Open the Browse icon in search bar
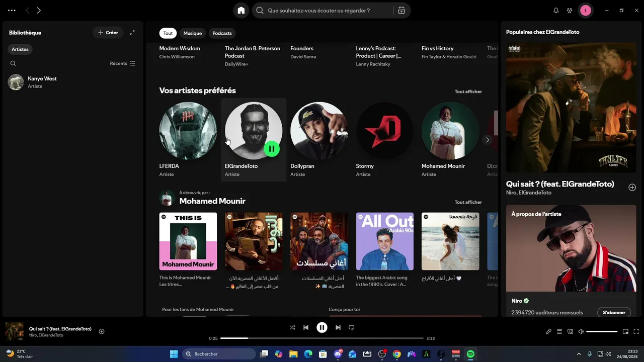Screen dimensions: 644x362 (401, 11)
